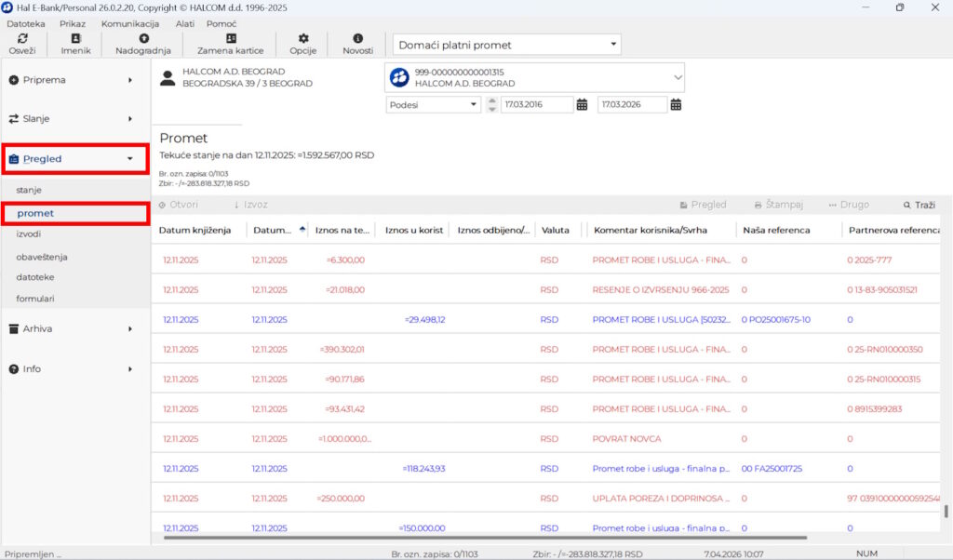Select izvodi in the Pregled list
This screenshot has width=953, height=560.
[x=29, y=234]
